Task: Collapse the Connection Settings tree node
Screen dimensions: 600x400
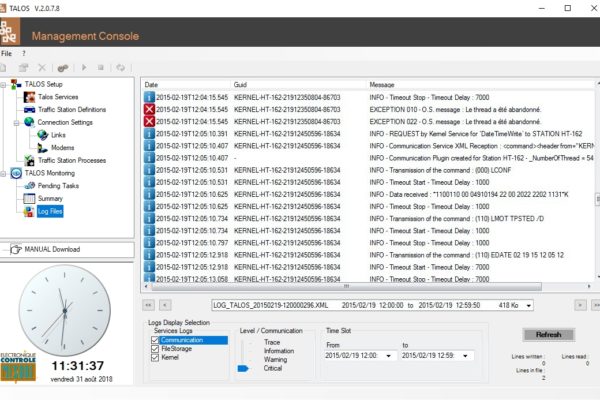Action: (16, 123)
